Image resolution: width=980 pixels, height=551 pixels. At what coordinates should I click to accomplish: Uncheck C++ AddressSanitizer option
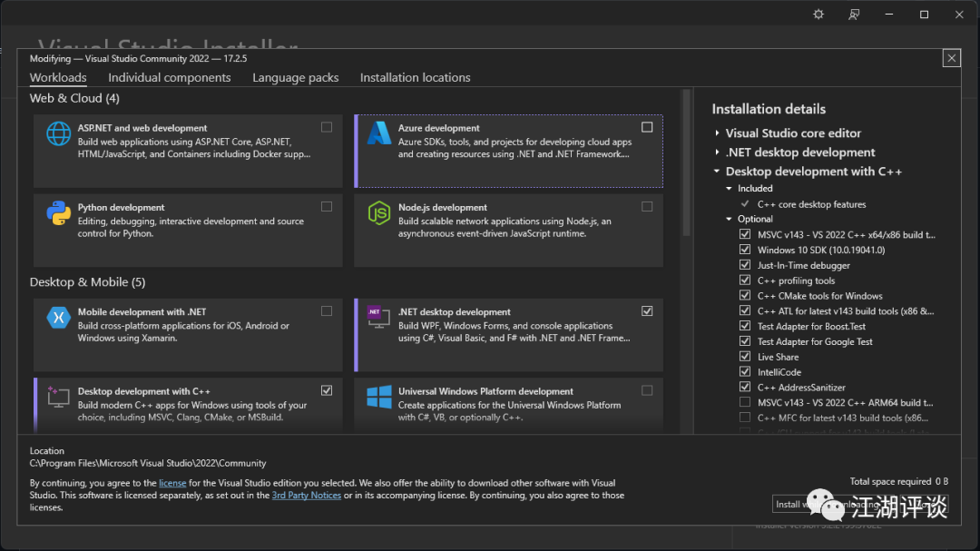point(744,387)
